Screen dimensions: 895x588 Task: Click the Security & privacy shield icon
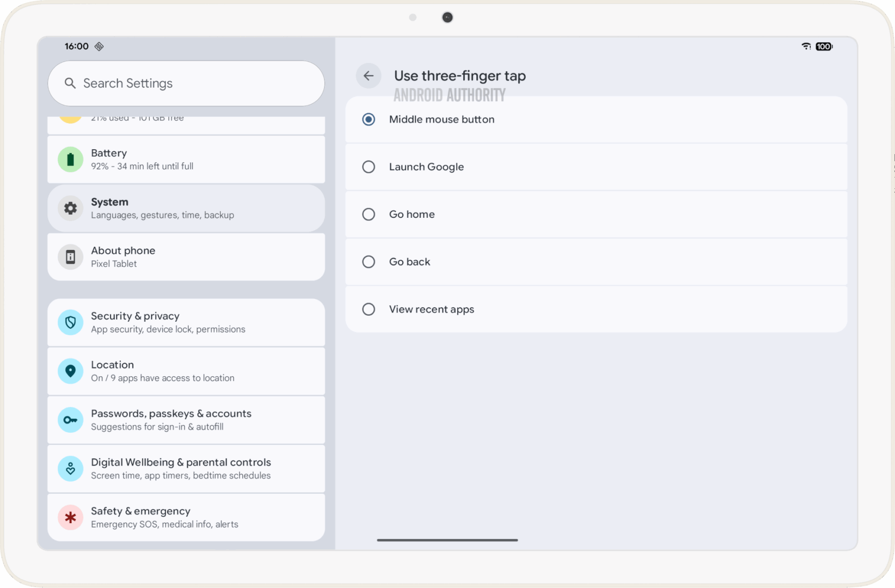click(x=70, y=322)
